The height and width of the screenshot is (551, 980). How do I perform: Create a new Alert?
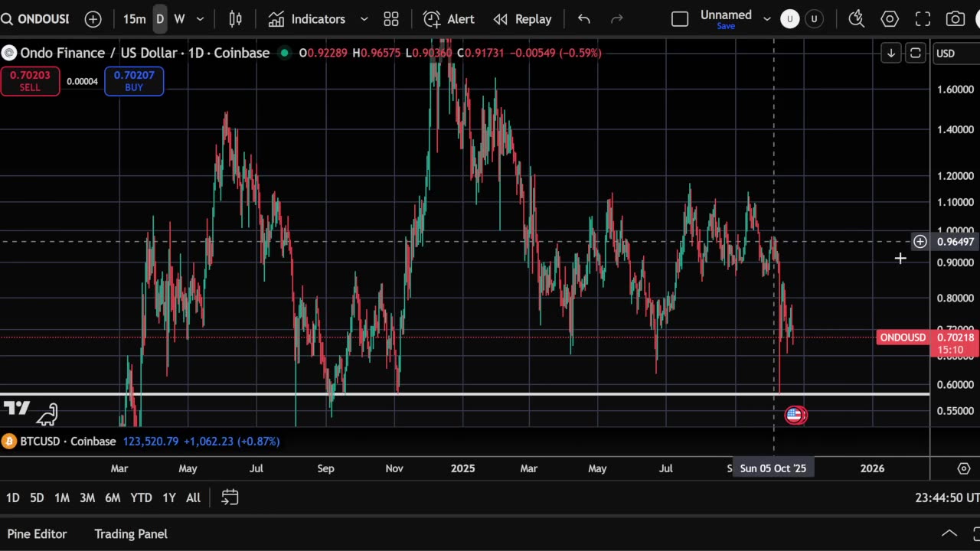pos(449,19)
